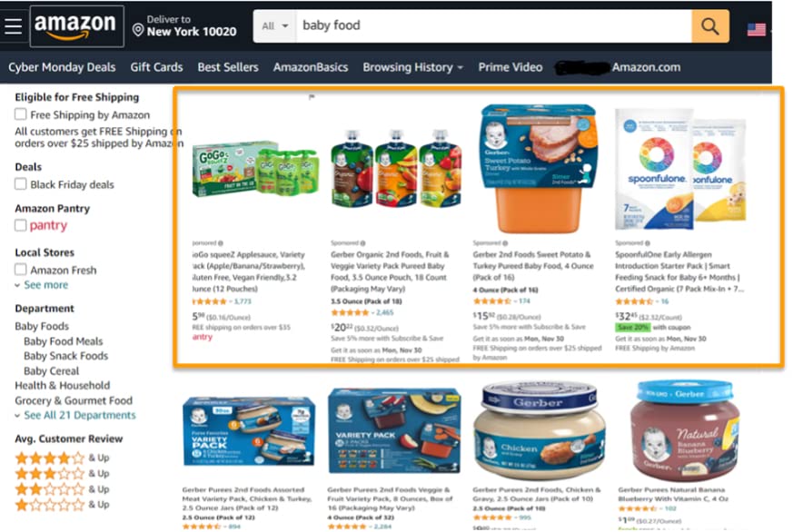The width and height of the screenshot is (793, 532).
Task: Open the SpoonfulOne product image
Action: pyautogui.click(x=679, y=168)
